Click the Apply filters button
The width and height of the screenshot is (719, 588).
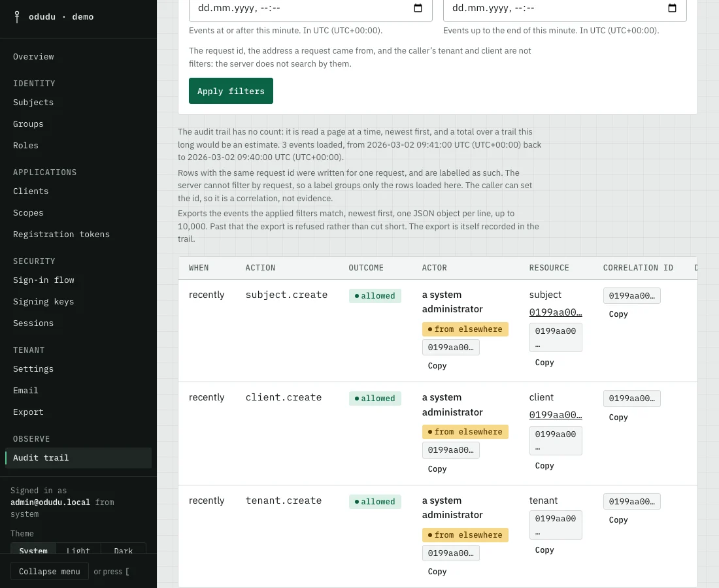coord(231,91)
